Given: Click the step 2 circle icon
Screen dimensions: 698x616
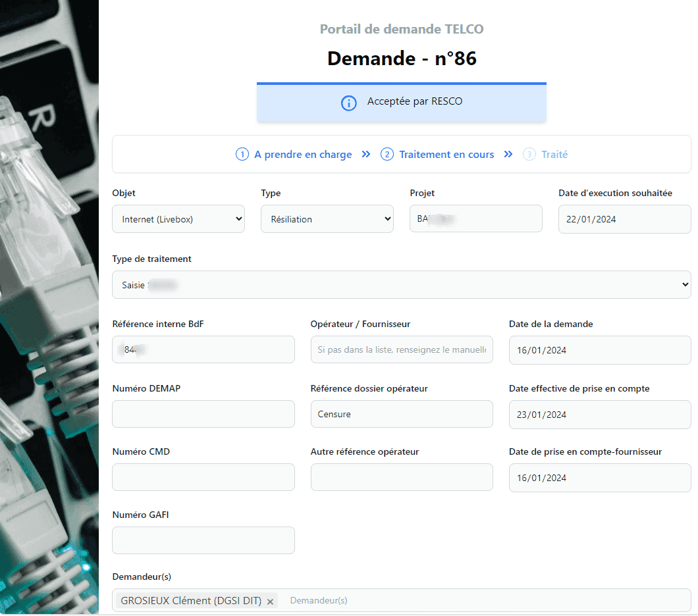Looking at the screenshot, I should click(x=387, y=155).
